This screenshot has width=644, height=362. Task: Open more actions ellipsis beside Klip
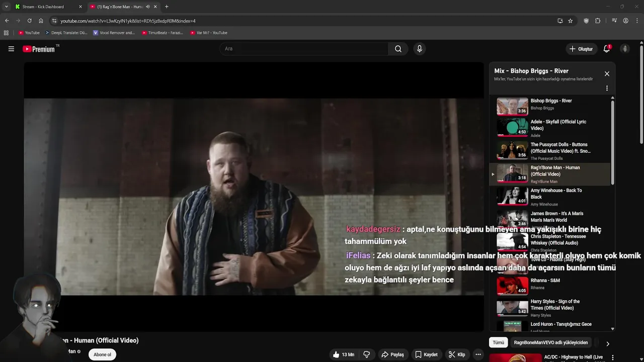click(478, 354)
